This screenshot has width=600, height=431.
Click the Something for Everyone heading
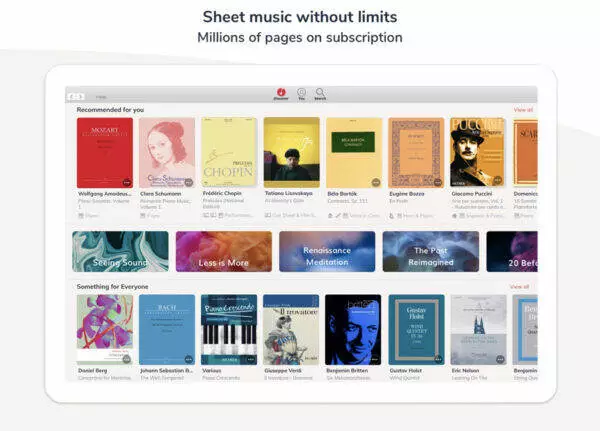tap(112, 287)
